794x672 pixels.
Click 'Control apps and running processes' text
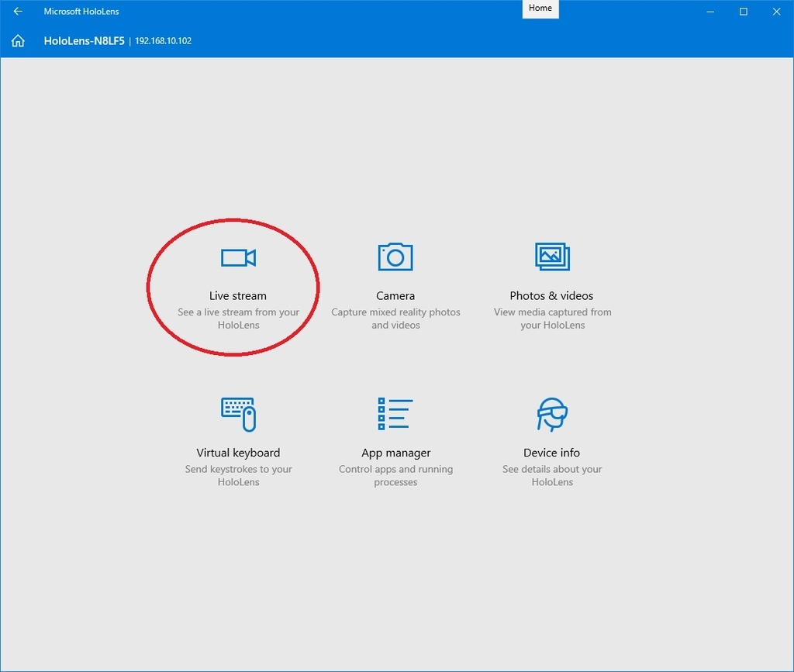point(395,475)
